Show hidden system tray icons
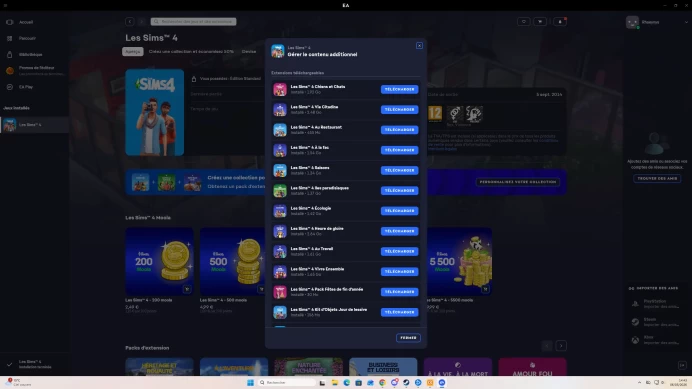 click(x=639, y=383)
